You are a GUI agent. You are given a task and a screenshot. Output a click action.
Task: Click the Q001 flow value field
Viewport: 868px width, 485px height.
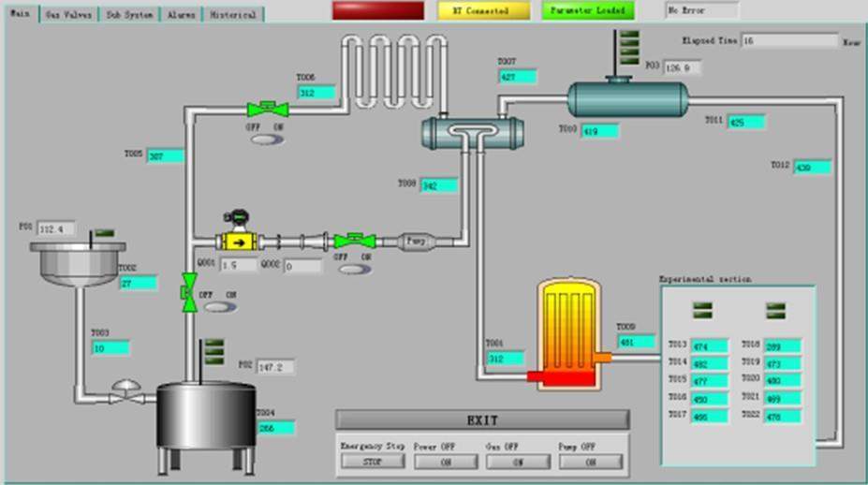pyautogui.click(x=239, y=265)
